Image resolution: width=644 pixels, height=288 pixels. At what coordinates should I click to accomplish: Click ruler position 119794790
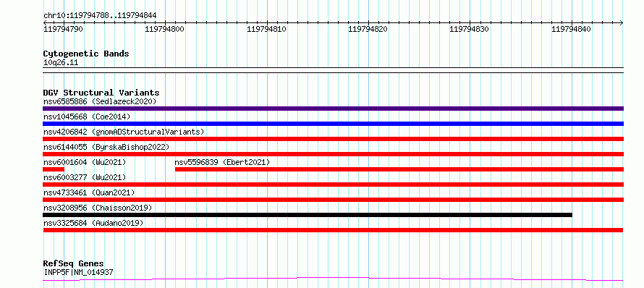(x=63, y=29)
